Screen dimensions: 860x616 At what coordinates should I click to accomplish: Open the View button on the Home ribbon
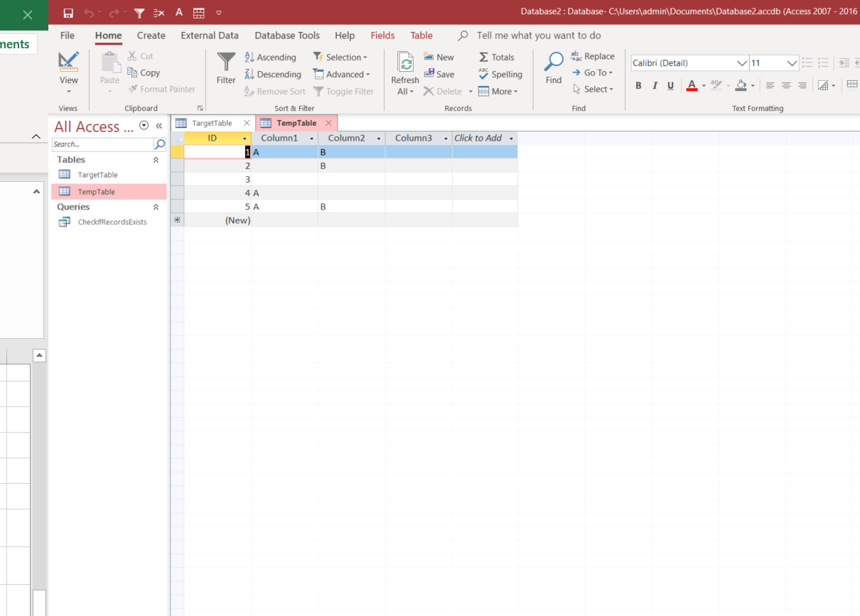(x=69, y=73)
